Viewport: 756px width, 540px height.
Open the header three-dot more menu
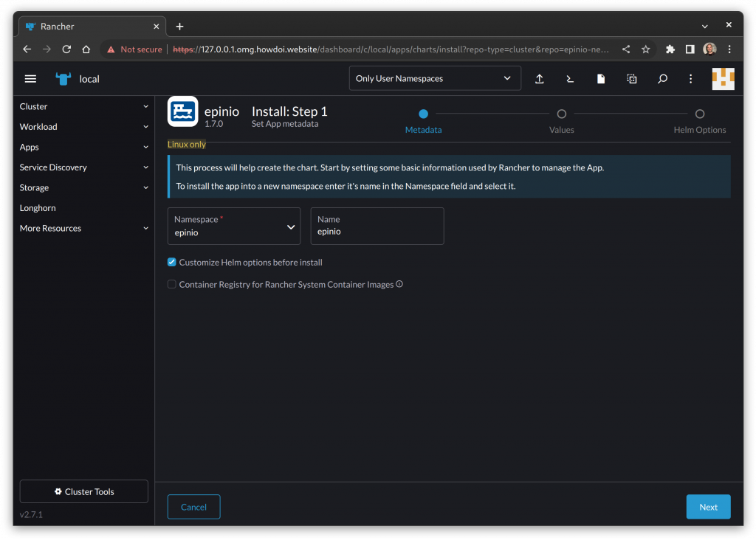point(691,79)
